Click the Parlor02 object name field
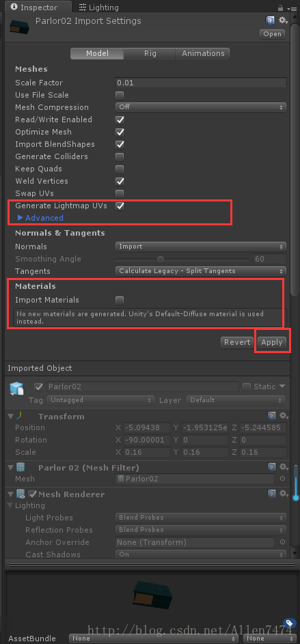Image resolution: width=300 pixels, height=644 pixels. point(142,387)
